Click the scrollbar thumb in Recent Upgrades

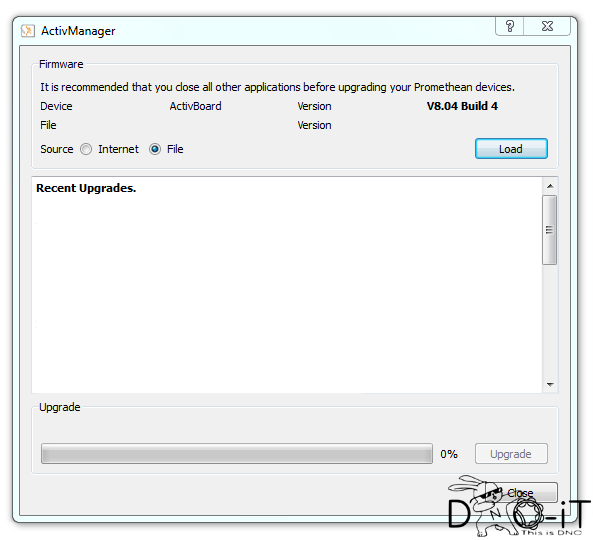pos(550,230)
